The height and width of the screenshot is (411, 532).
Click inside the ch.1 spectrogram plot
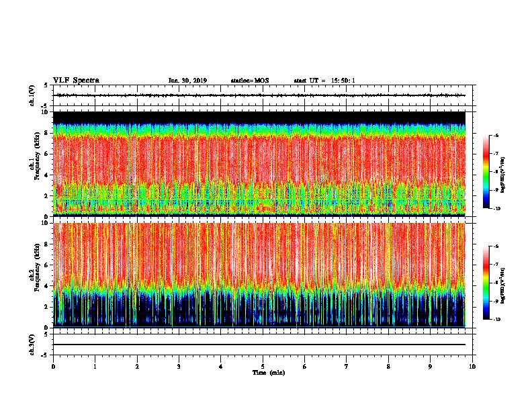[259, 164]
